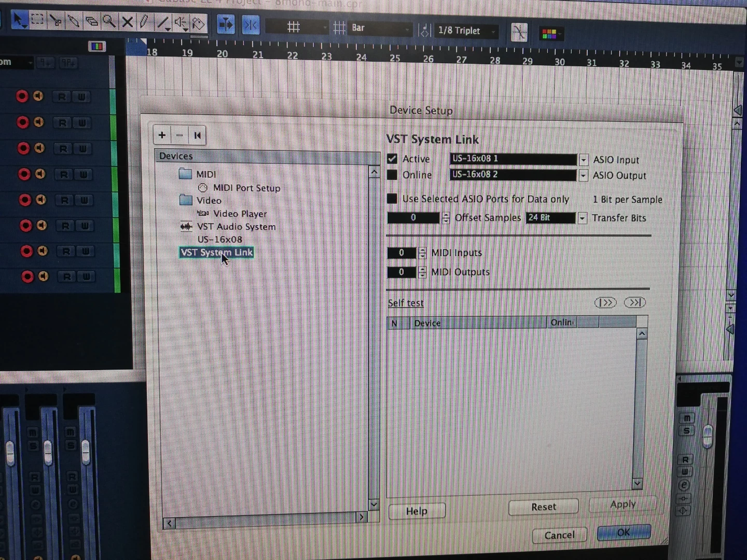
Task: Click the add device plus icon
Action: (162, 135)
